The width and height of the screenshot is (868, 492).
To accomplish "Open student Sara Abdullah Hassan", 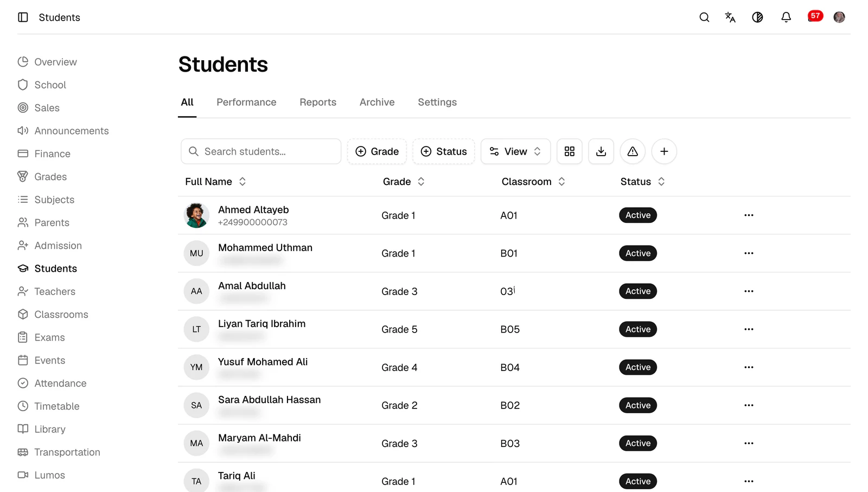I will [269, 400].
